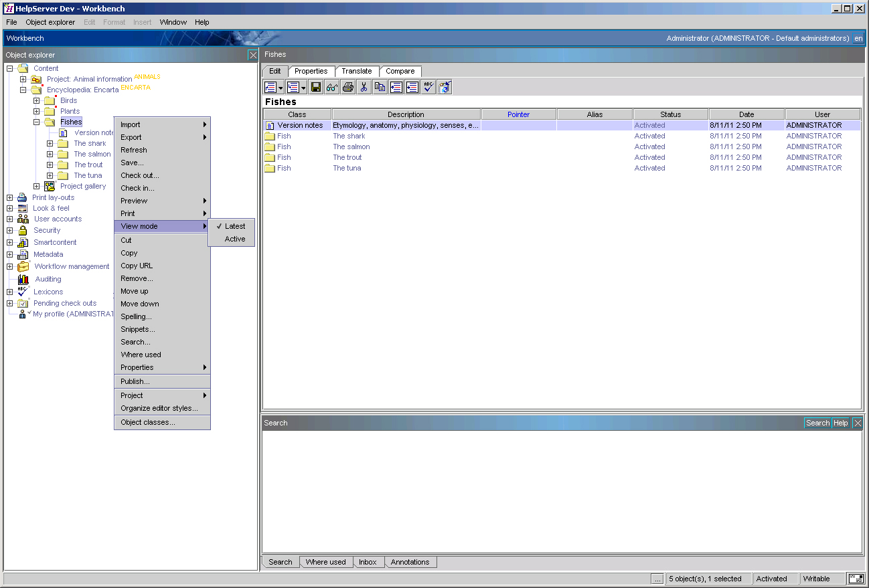Switch to the Translate tab
The image size is (869, 588).
click(x=357, y=71)
